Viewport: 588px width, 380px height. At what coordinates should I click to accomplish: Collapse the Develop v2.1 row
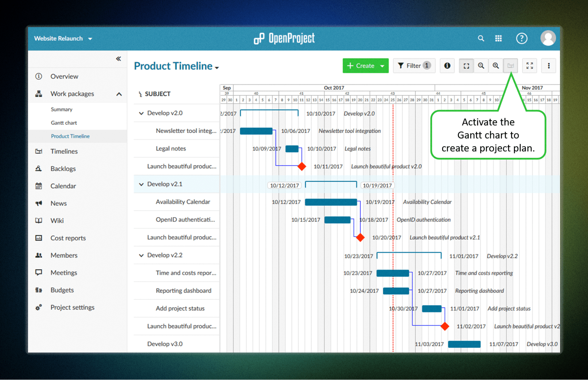[141, 184]
